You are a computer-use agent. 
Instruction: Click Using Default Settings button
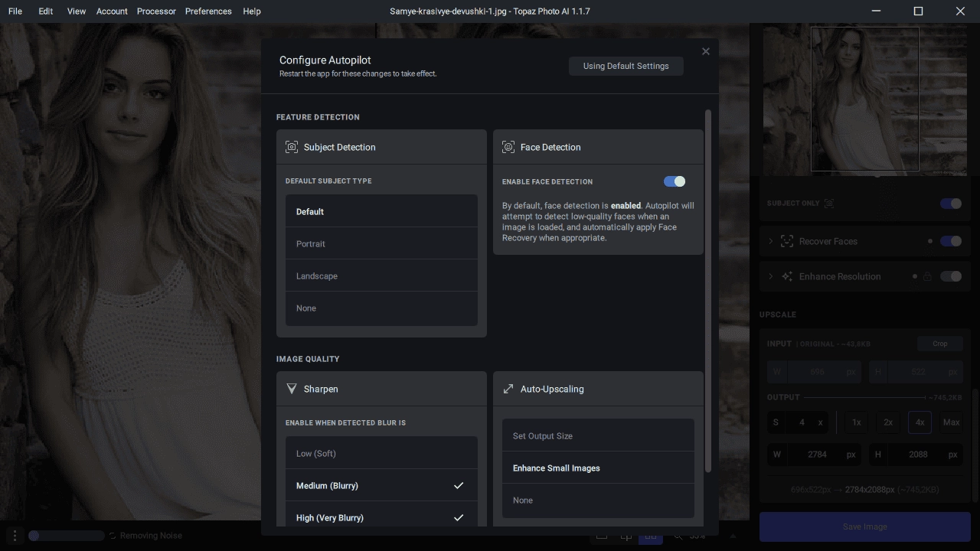[x=626, y=66]
